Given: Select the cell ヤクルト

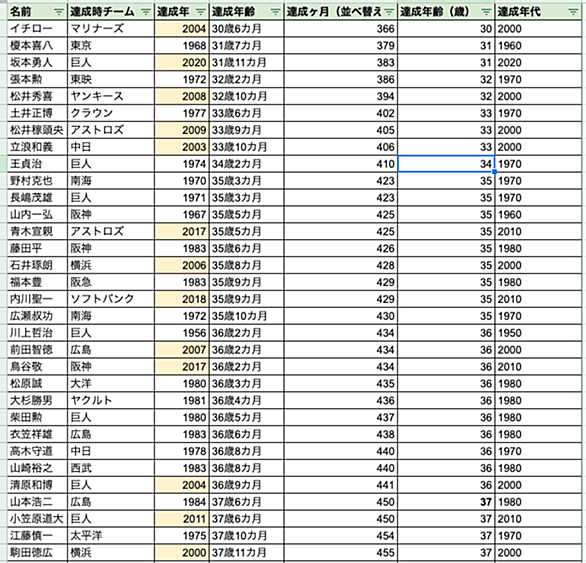Looking at the screenshot, I should [111, 400].
